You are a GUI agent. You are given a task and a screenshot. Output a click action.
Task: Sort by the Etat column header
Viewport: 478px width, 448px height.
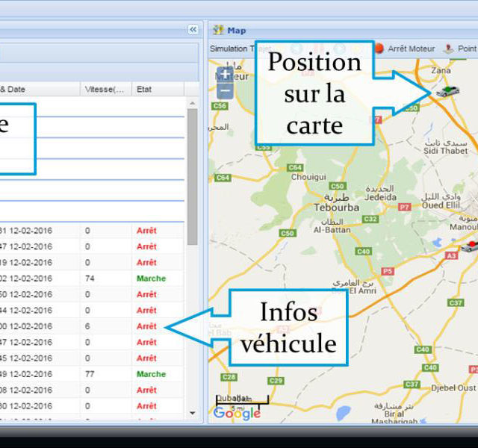click(x=143, y=89)
